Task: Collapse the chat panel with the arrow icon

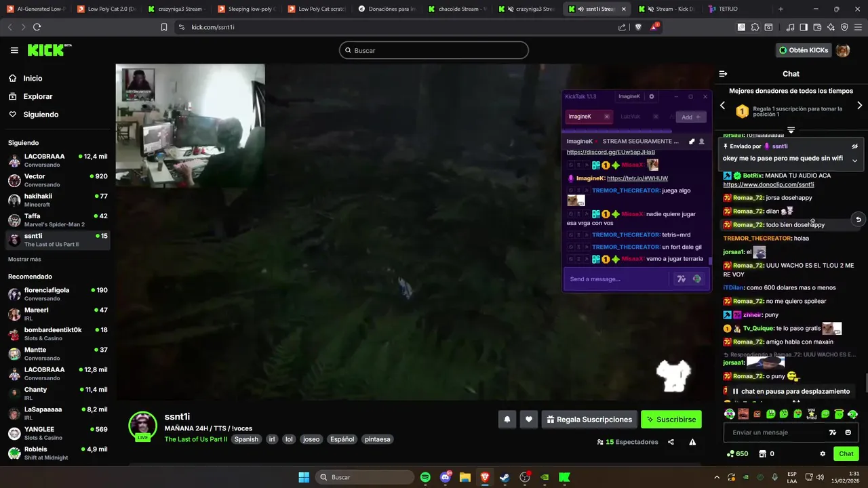Action: point(723,74)
